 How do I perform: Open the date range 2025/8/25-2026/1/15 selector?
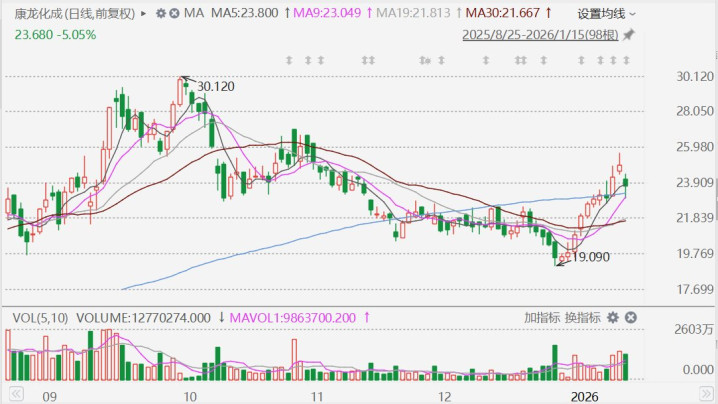tap(539, 35)
